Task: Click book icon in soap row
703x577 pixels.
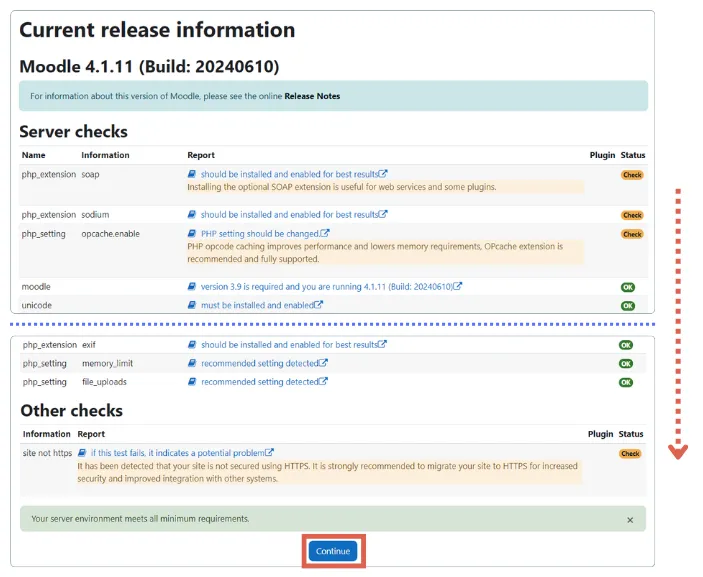Action: [192, 174]
